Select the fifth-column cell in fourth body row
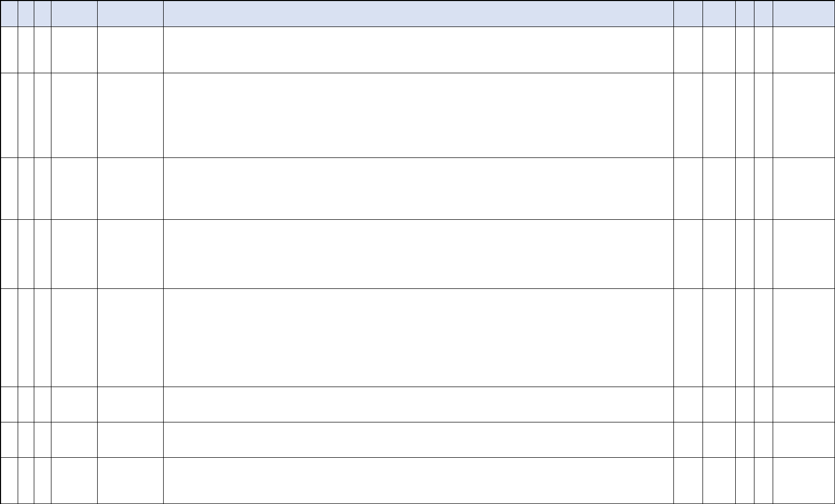Screen dimensions: 835x504 click(130, 254)
